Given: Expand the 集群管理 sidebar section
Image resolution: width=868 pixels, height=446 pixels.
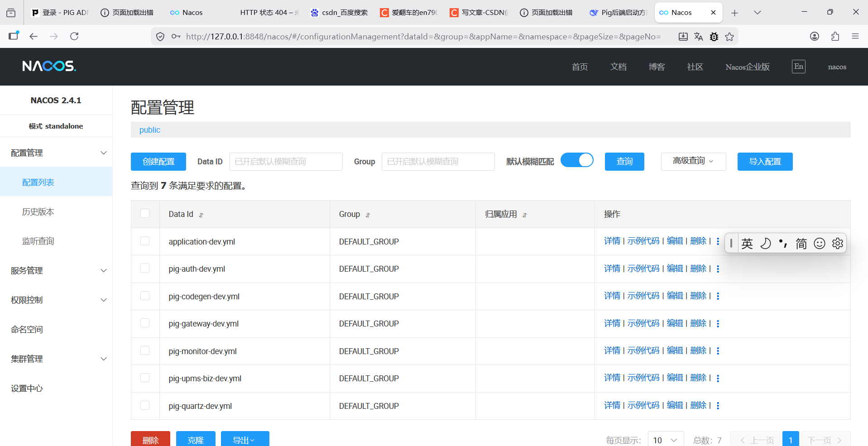Looking at the screenshot, I should [56, 359].
